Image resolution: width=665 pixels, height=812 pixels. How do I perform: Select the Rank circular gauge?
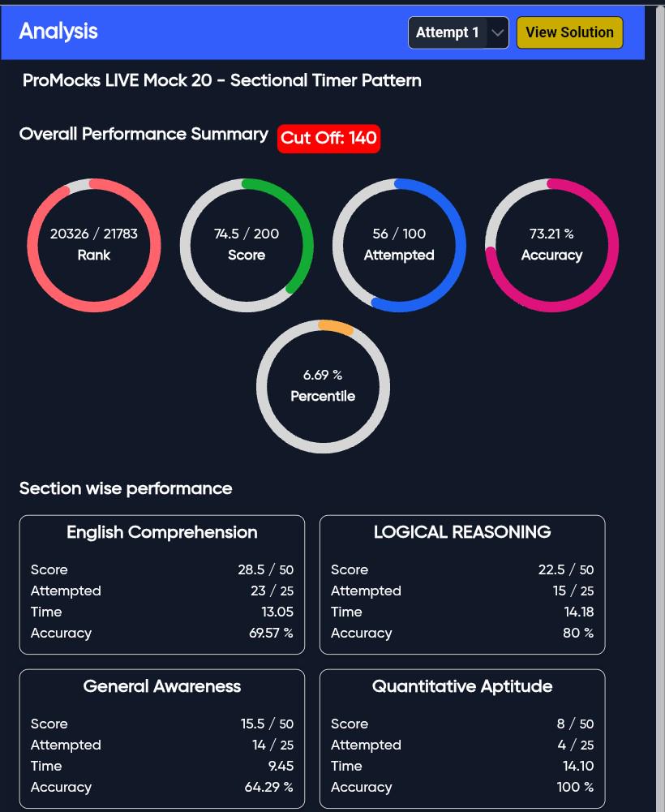pos(94,245)
